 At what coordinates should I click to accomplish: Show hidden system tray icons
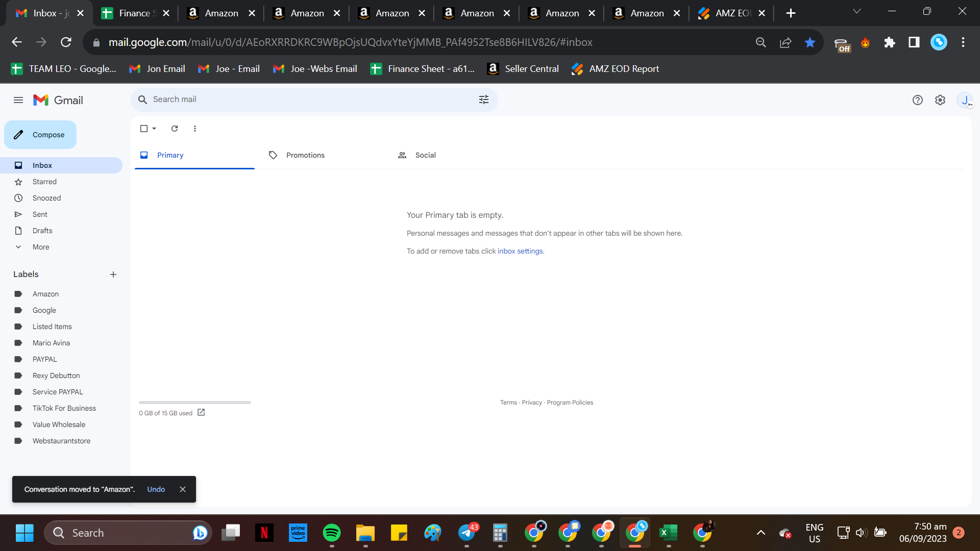tap(761, 533)
